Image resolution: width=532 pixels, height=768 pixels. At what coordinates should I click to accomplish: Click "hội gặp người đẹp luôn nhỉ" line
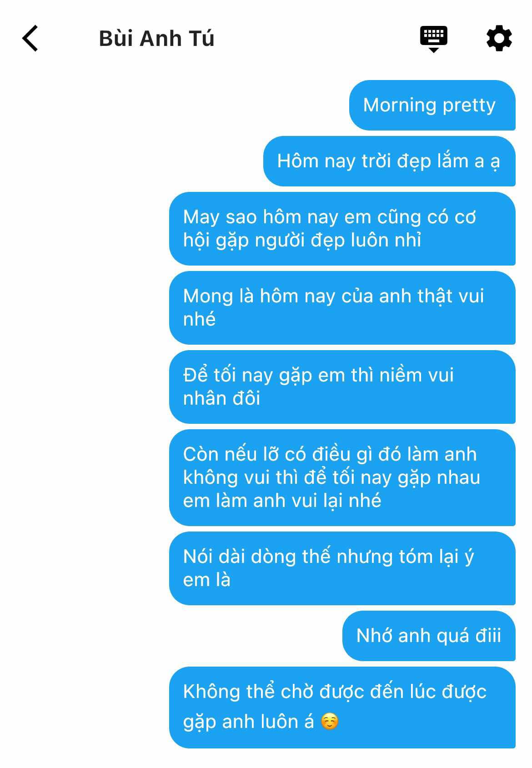(x=302, y=241)
